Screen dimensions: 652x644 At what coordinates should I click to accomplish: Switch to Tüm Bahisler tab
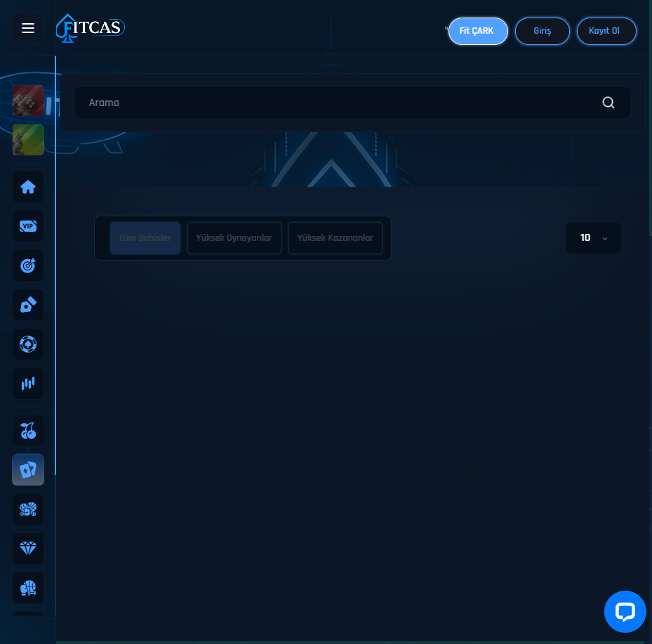[x=145, y=238]
